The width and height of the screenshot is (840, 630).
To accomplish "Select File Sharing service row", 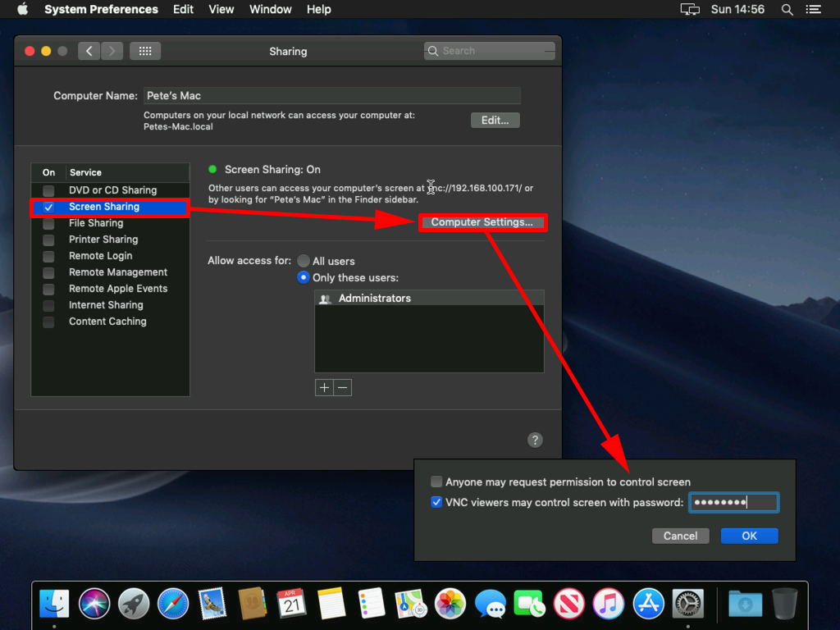I will pos(111,223).
